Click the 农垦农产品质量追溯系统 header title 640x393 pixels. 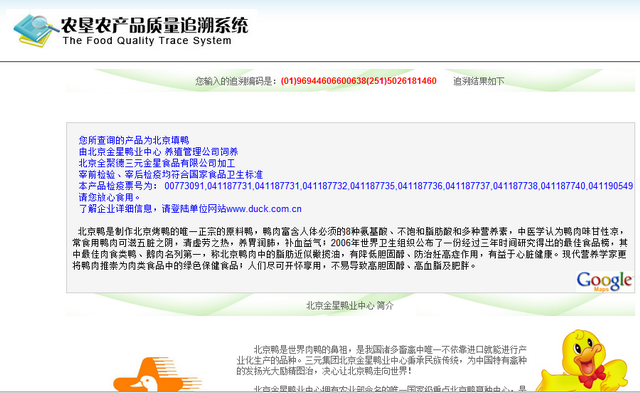pos(154,25)
